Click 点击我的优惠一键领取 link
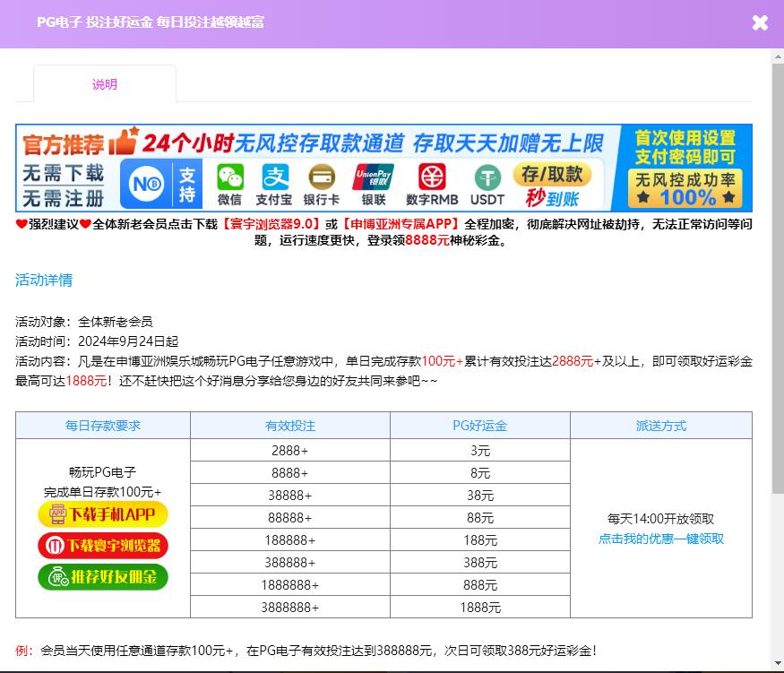This screenshot has height=673, width=784. tap(660, 539)
